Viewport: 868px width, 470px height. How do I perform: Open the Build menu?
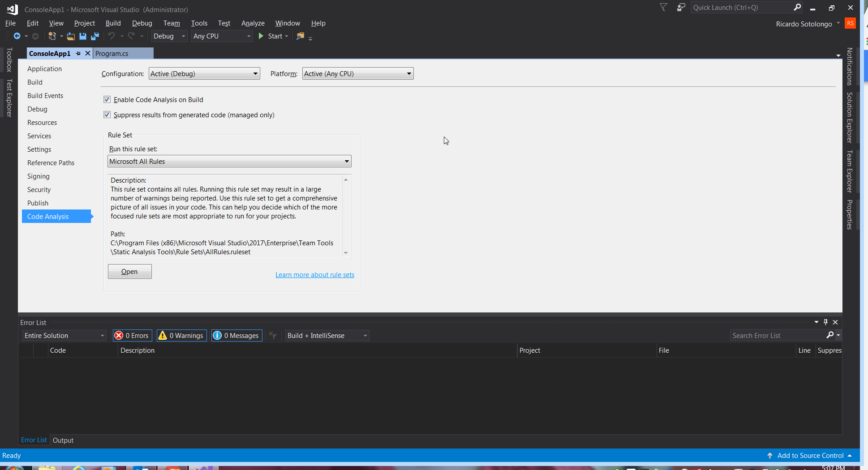click(x=113, y=23)
